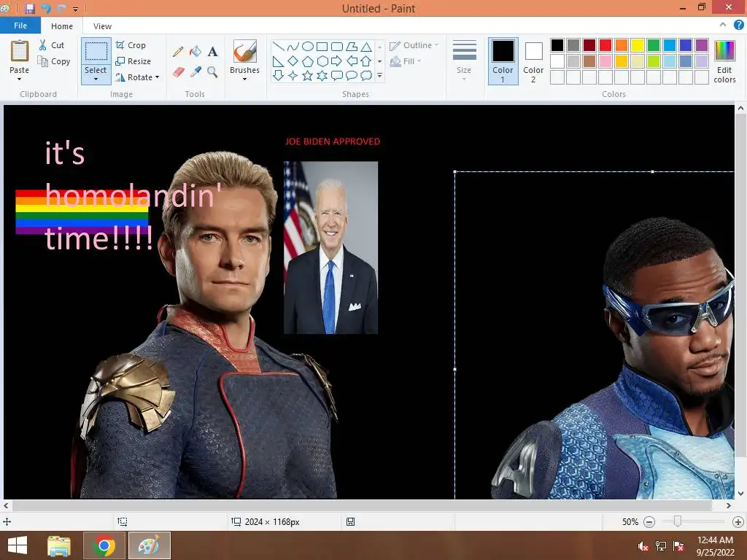Pick the yellow color swatch
The width and height of the screenshot is (747, 560).
pyautogui.click(x=638, y=45)
